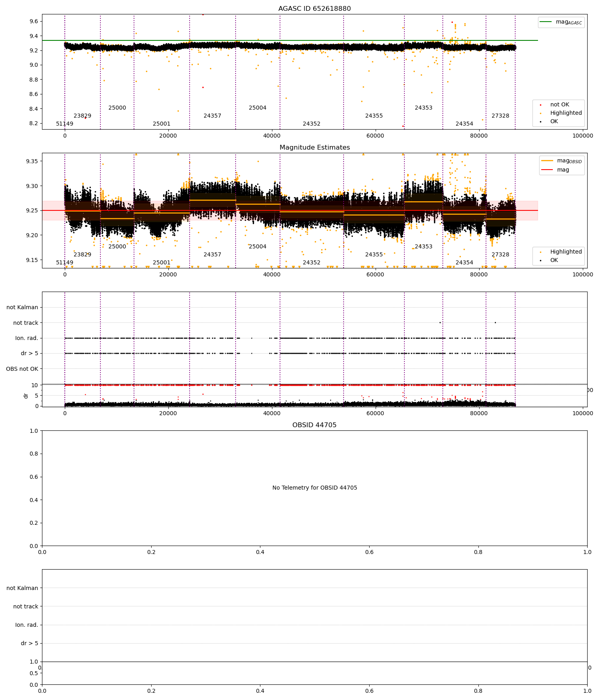The width and height of the screenshot is (600, 700).
Task: Click the red 'mag' legend entry
Action: click(x=555, y=170)
